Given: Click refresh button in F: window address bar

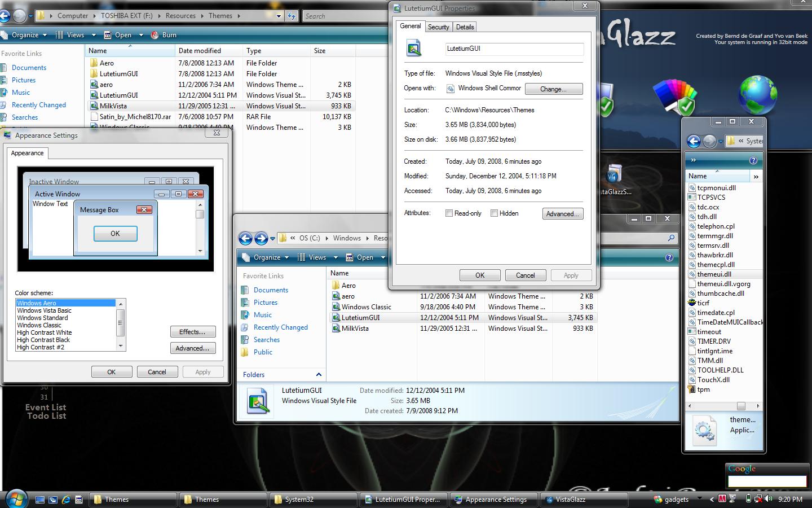Looking at the screenshot, I should [292, 16].
